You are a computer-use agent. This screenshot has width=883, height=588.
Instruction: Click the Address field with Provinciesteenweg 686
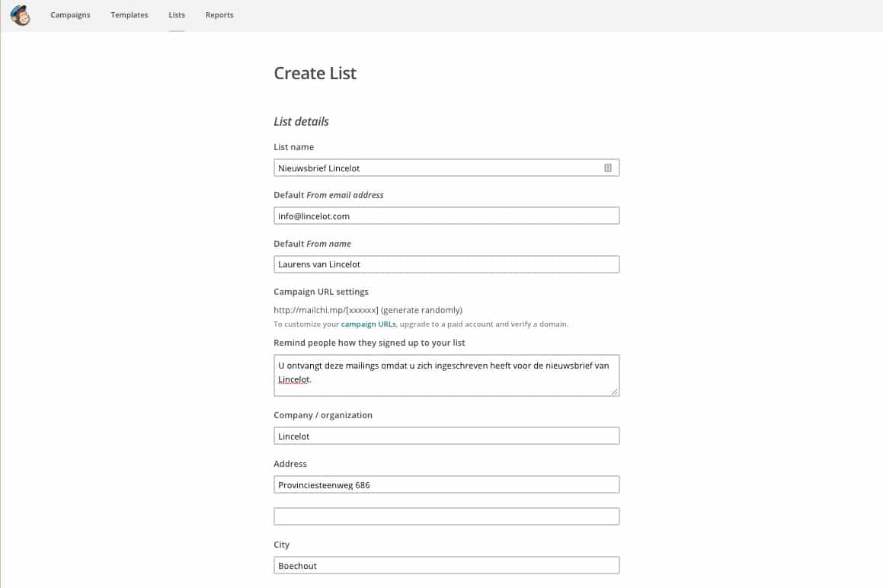(446, 485)
